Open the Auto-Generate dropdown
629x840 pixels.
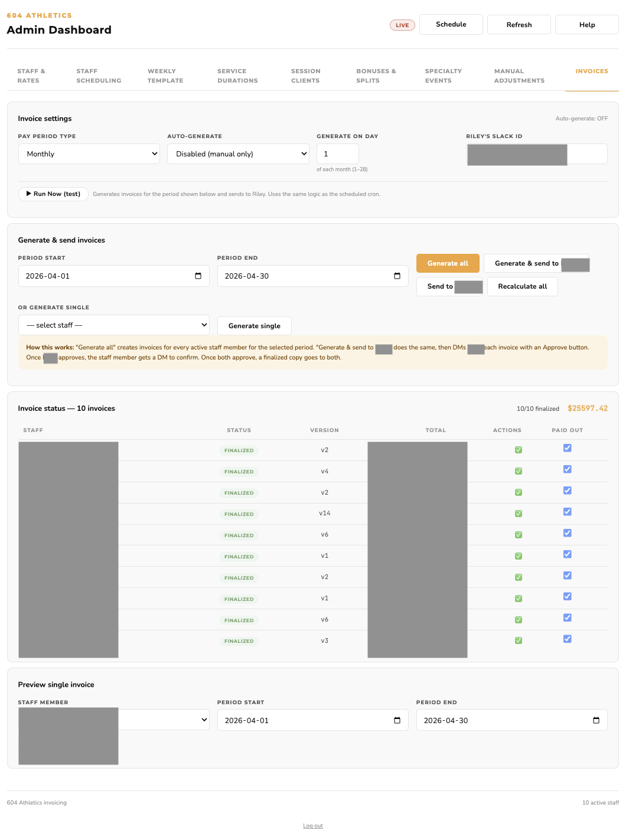tap(238, 153)
